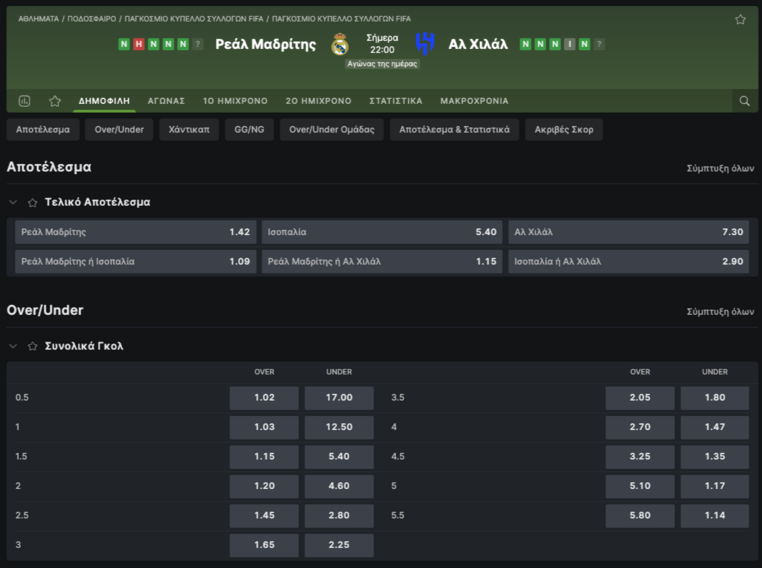Screen dimensions: 762x568
Task: Collapse all markets under Over/Under heading
Action: tap(720, 311)
